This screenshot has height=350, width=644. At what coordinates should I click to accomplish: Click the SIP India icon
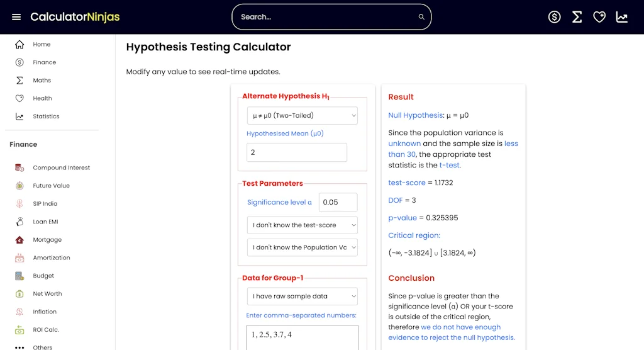click(19, 203)
